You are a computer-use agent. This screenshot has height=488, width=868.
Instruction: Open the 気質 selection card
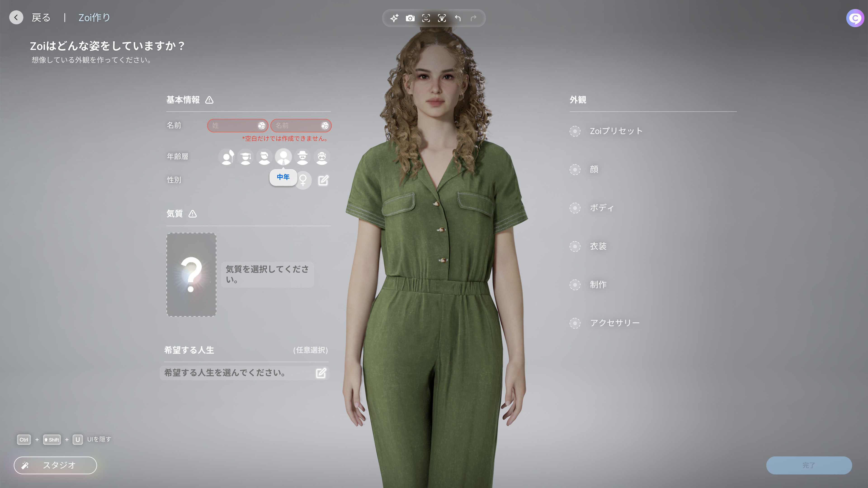click(x=191, y=274)
